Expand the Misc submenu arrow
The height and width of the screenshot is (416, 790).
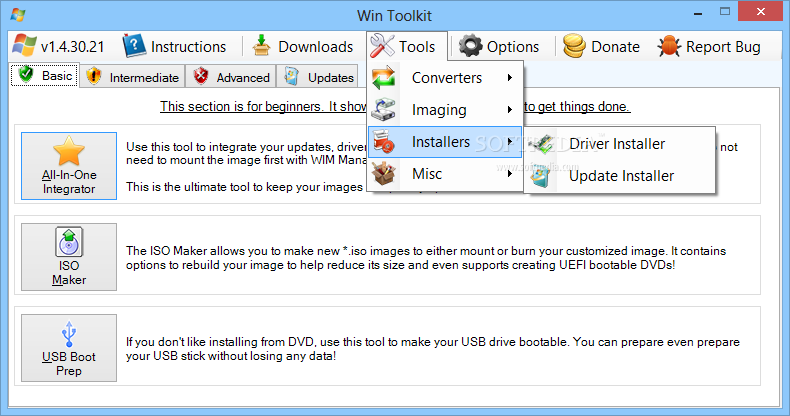(x=510, y=174)
